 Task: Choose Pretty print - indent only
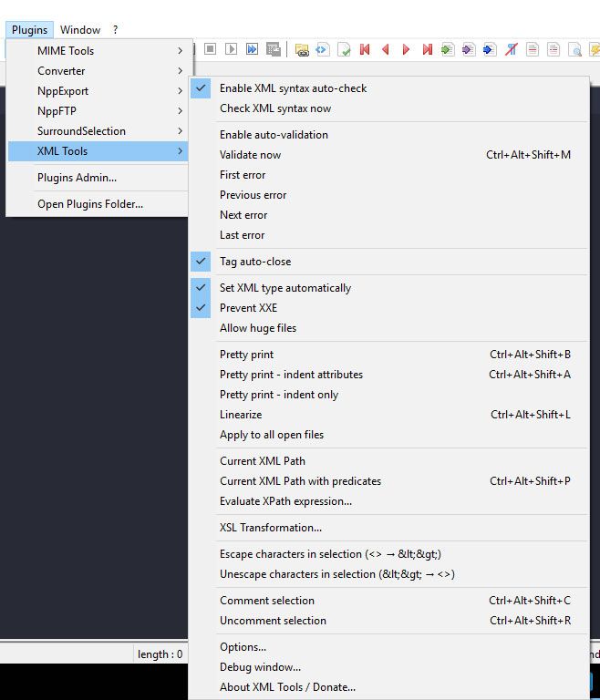click(x=389, y=395)
